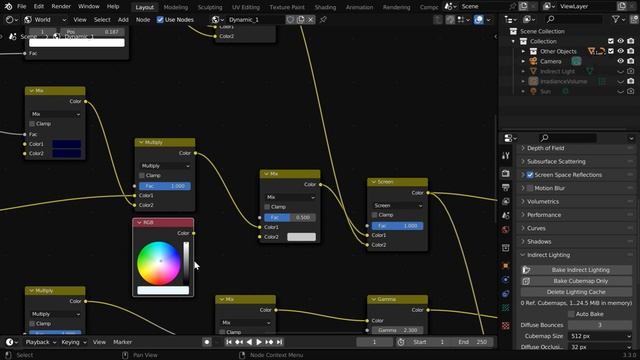Image resolution: width=640 pixels, height=360 pixels.
Task: Expand the Other Objects collection
Action: tap(523, 51)
